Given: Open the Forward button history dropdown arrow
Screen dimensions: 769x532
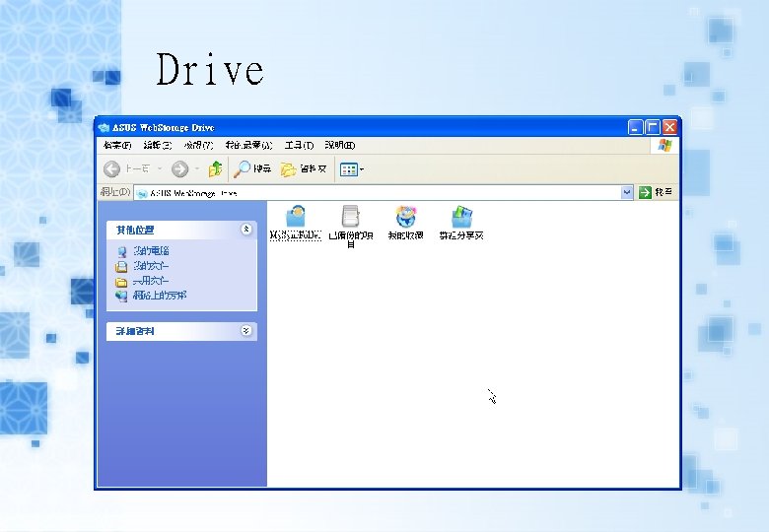Looking at the screenshot, I should click(196, 169).
